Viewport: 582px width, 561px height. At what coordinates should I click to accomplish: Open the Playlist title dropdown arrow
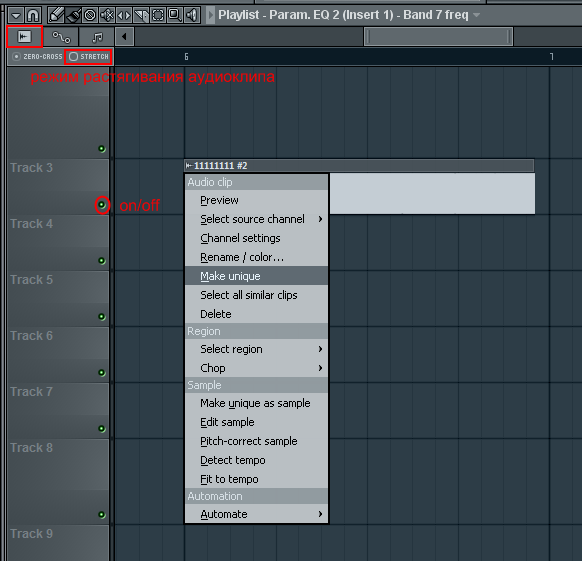point(477,15)
